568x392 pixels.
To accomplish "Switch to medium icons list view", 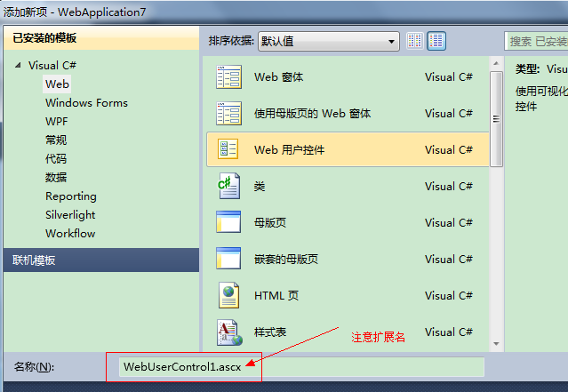I will click(436, 41).
